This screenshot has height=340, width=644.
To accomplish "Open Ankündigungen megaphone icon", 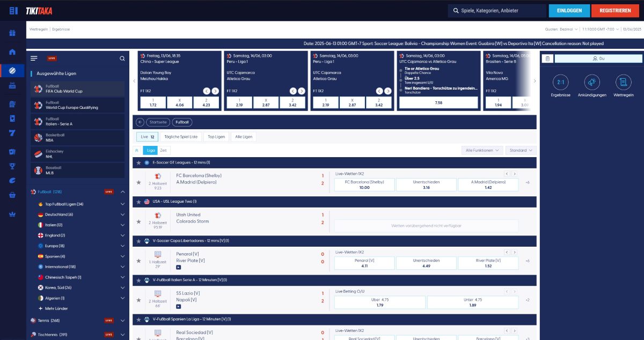I will click(x=592, y=82).
